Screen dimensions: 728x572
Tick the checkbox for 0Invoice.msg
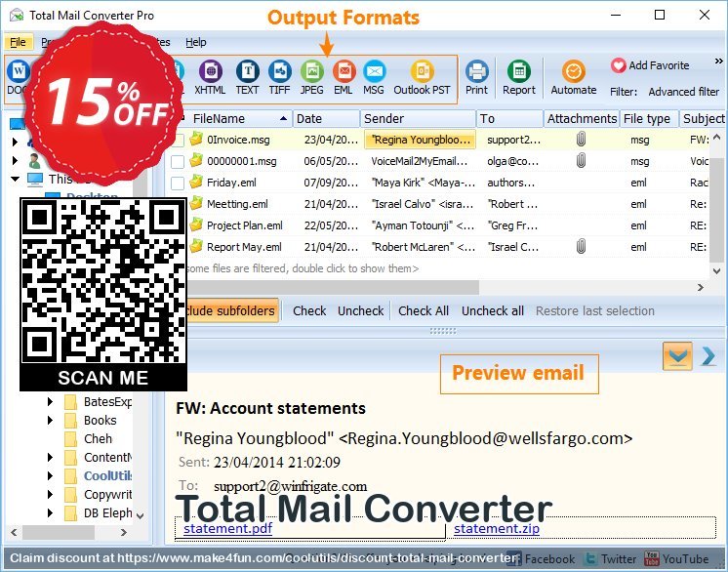pyautogui.click(x=178, y=140)
